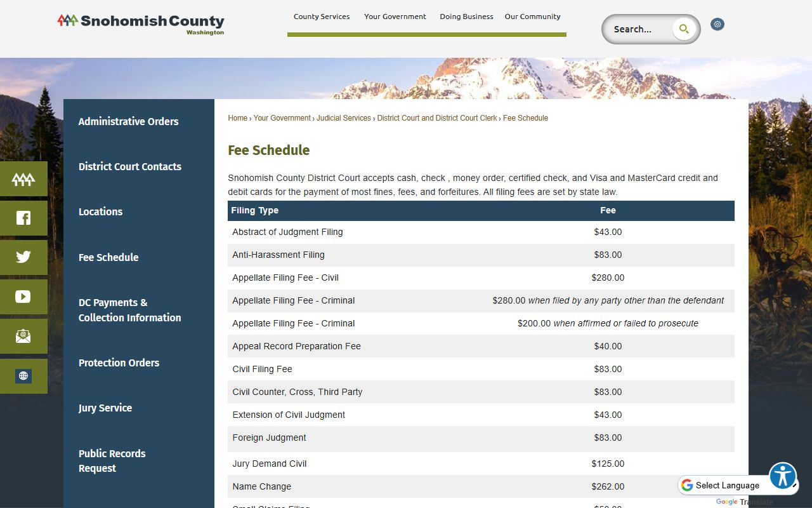Click the $280.00 Appellate Civil fee
Screen dimensions: 812x508
pos(608,277)
